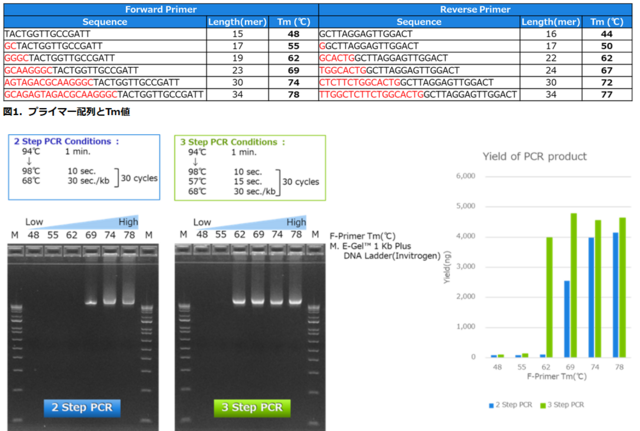
Task: Select forward primer Tm value "69" in table
Action: tap(293, 70)
